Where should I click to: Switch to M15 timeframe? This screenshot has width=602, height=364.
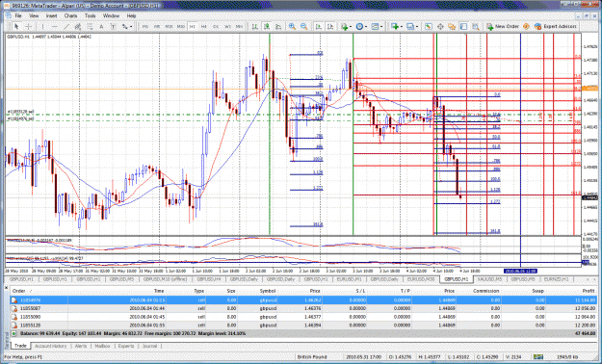(169, 27)
